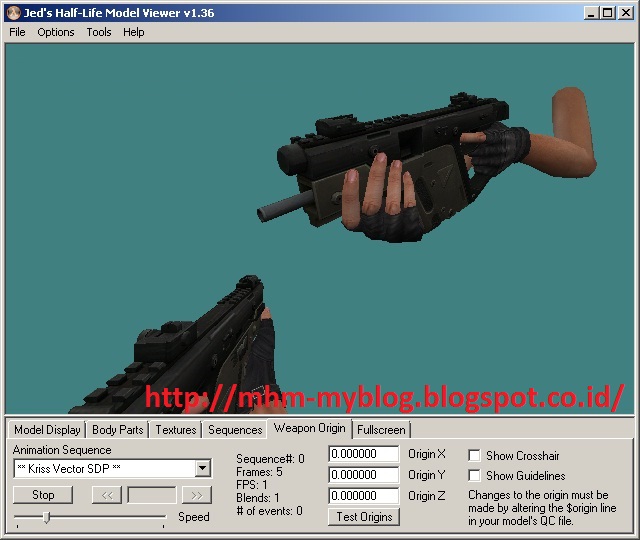This screenshot has height=540, width=640.
Task: Enable the Show Crosshair checkbox
Action: (474, 456)
